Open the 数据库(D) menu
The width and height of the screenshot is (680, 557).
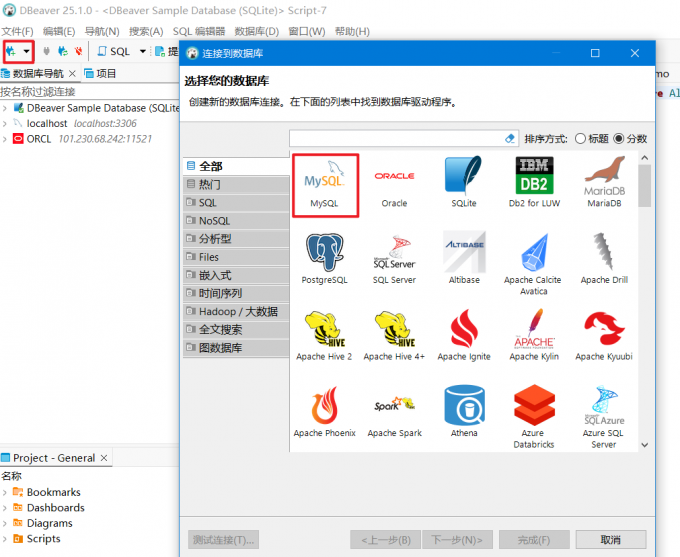pyautogui.click(x=257, y=32)
